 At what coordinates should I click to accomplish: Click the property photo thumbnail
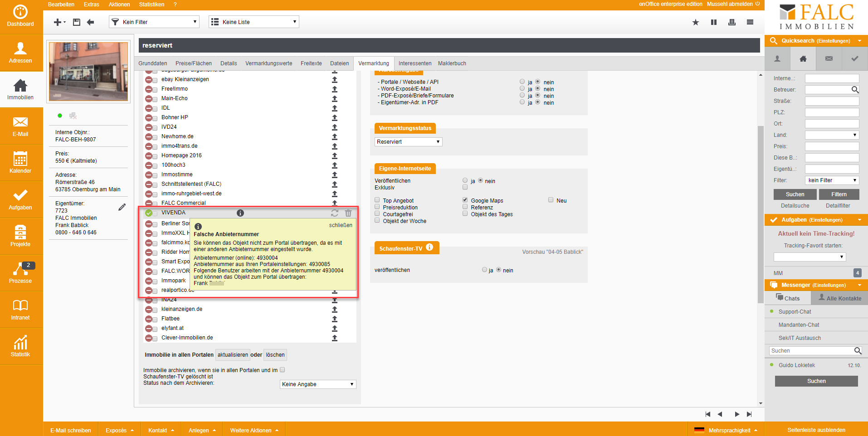click(88, 72)
